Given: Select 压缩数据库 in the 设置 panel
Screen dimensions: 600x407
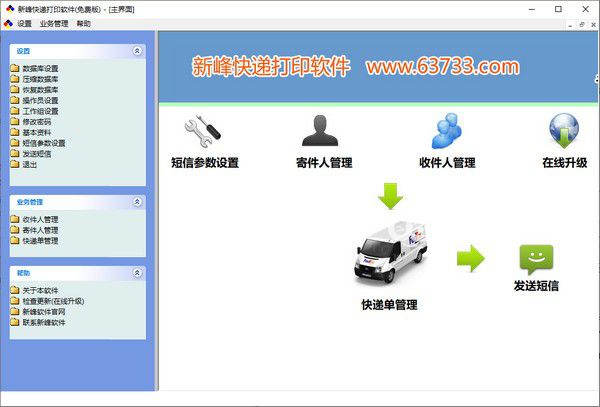Looking at the screenshot, I should coord(40,79).
